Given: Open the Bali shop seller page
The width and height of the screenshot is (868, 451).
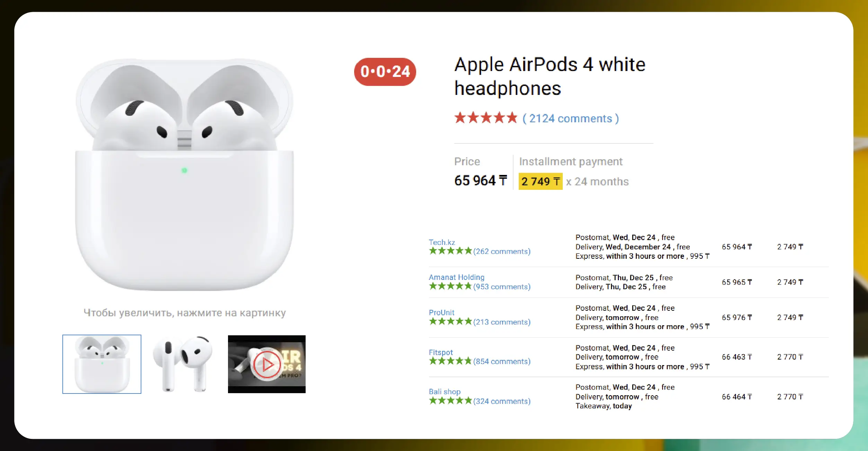Looking at the screenshot, I should tap(445, 392).
